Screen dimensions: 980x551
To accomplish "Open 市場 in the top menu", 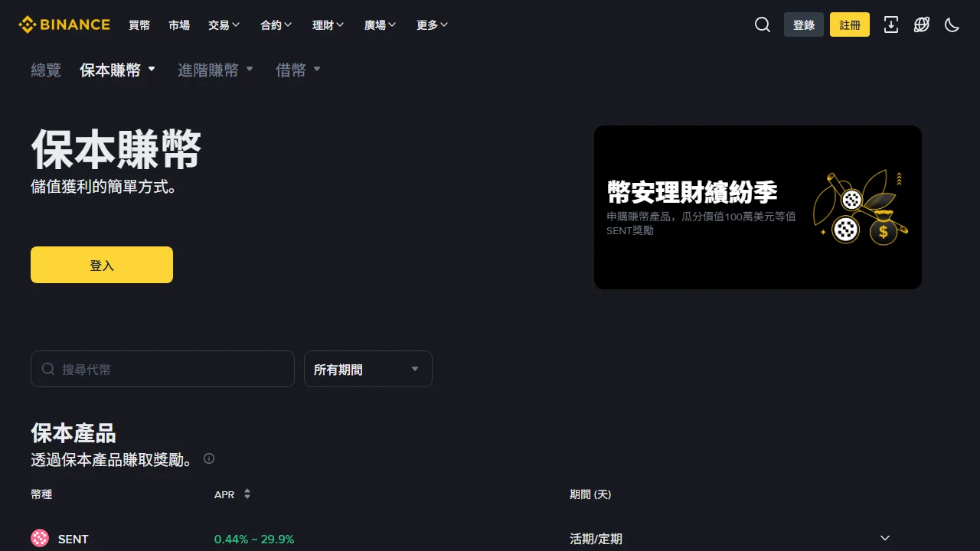I will coord(179,24).
